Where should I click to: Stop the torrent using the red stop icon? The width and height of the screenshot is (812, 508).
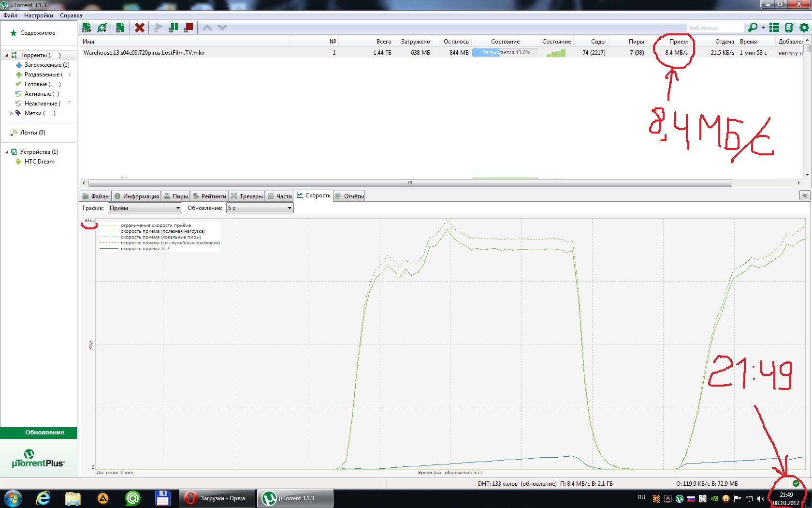pos(188,28)
